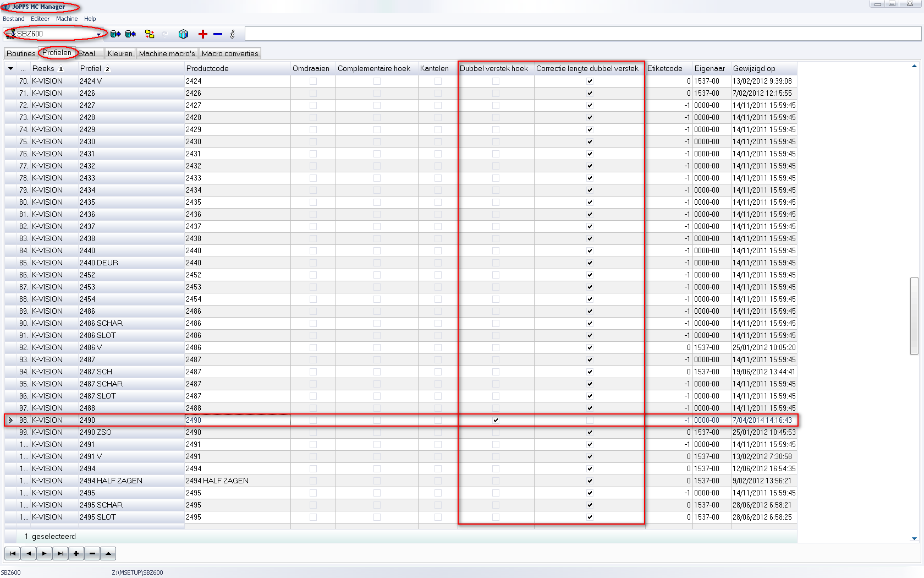This screenshot has width=924, height=578.
Task: Open the Help menu
Action: click(90, 19)
